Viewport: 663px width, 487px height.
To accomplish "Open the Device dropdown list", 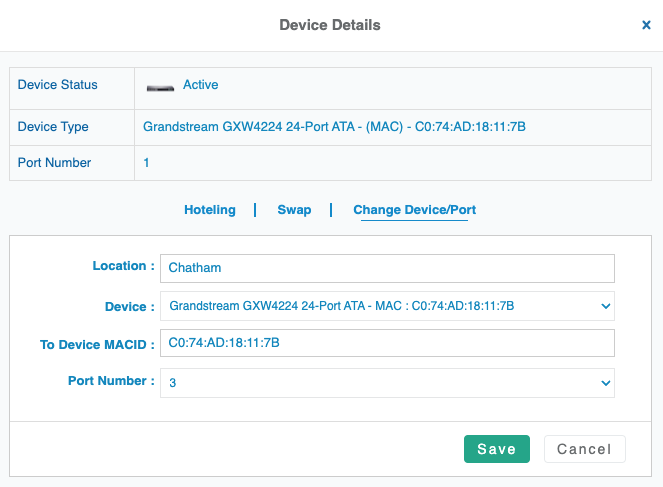I will (x=380, y=306).
